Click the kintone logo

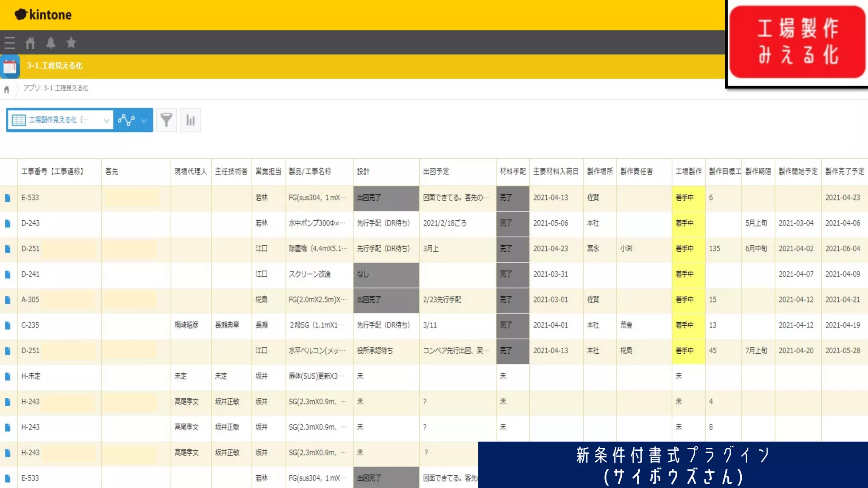[43, 15]
